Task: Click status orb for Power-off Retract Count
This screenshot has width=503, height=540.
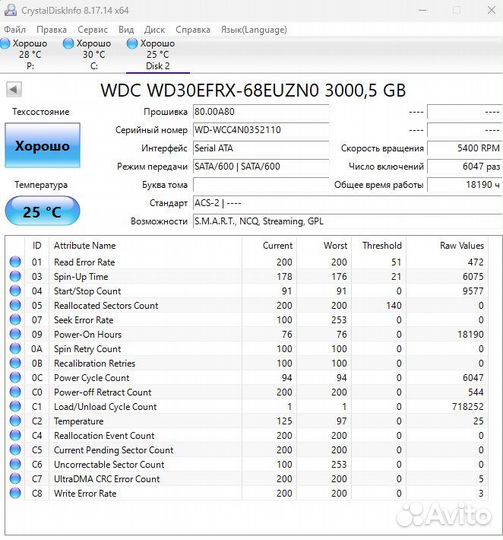Action: (x=15, y=392)
